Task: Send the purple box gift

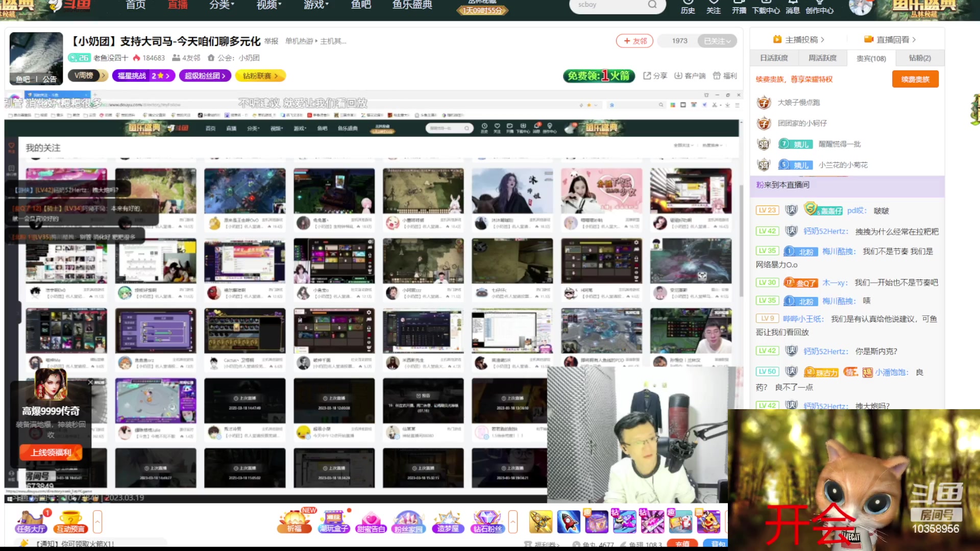Action: [596, 521]
